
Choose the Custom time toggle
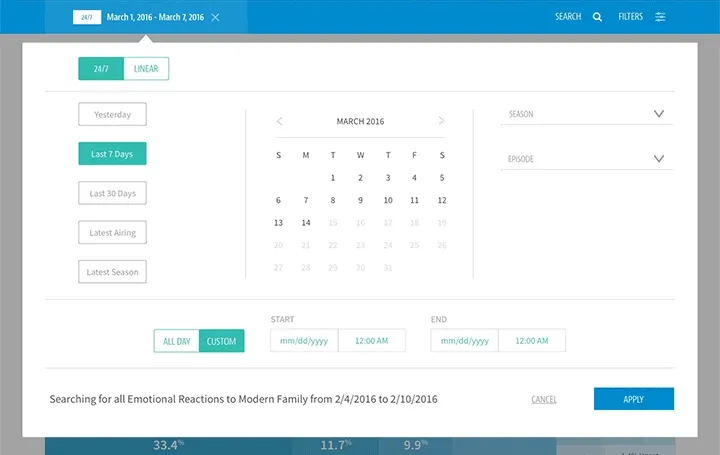pyautogui.click(x=221, y=341)
